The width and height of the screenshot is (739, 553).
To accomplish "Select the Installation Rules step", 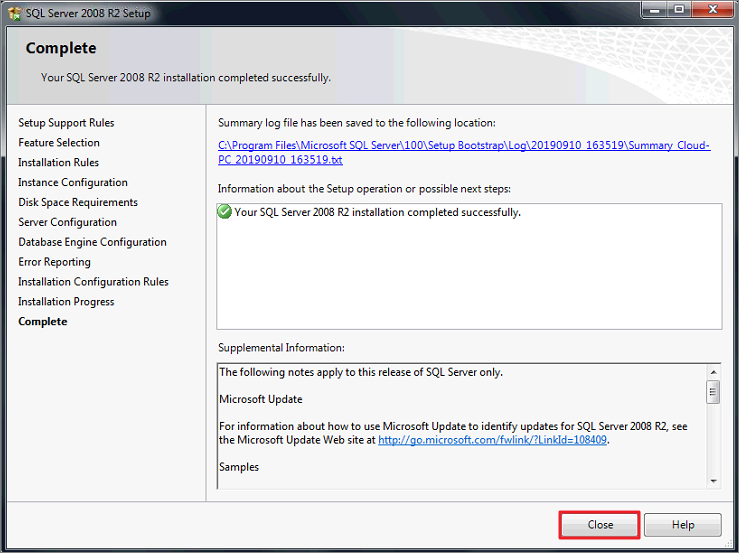I will pos(58,162).
